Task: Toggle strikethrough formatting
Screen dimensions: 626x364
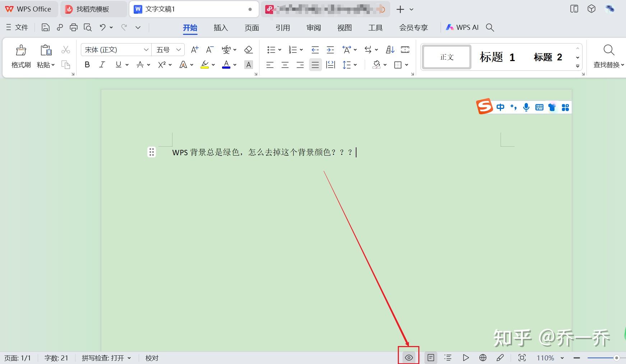Action: click(140, 65)
